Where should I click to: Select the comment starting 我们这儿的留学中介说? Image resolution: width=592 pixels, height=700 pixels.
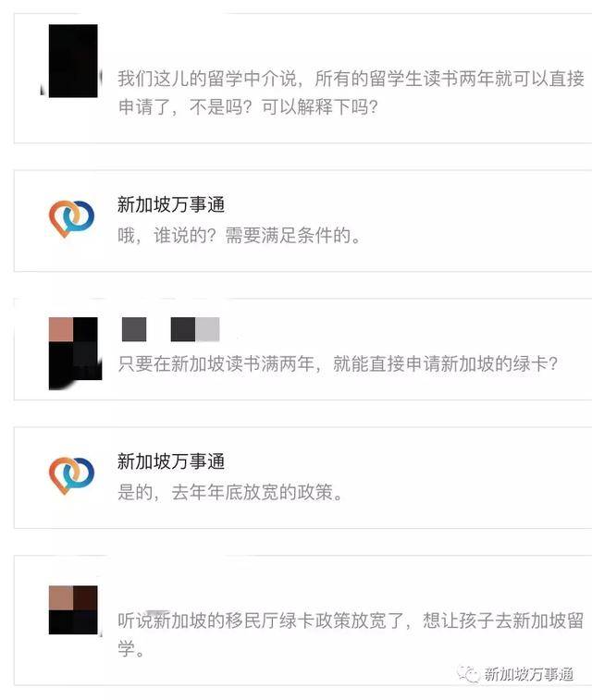pyautogui.click(x=351, y=92)
